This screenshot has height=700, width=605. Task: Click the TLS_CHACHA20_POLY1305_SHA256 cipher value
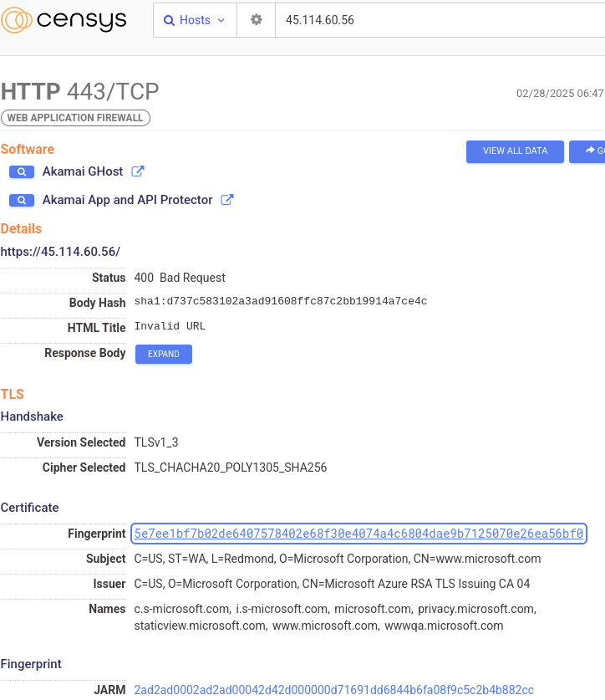pos(230,468)
